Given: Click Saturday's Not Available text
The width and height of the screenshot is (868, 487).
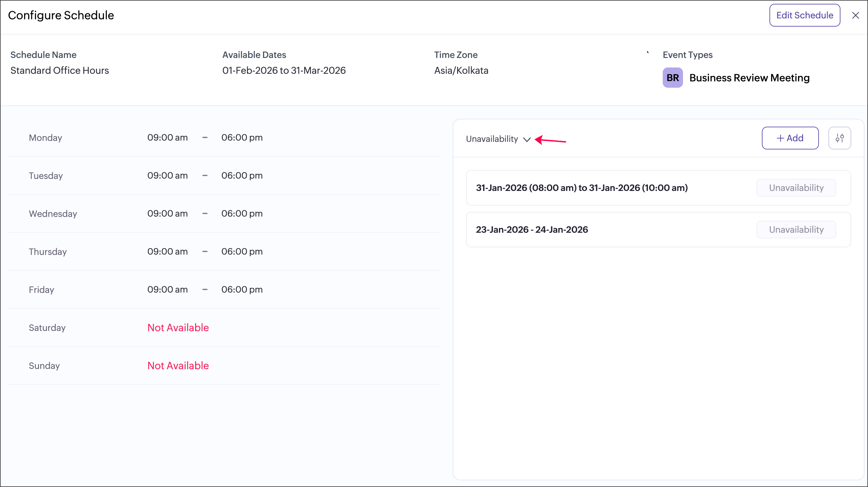Looking at the screenshot, I should (x=178, y=328).
